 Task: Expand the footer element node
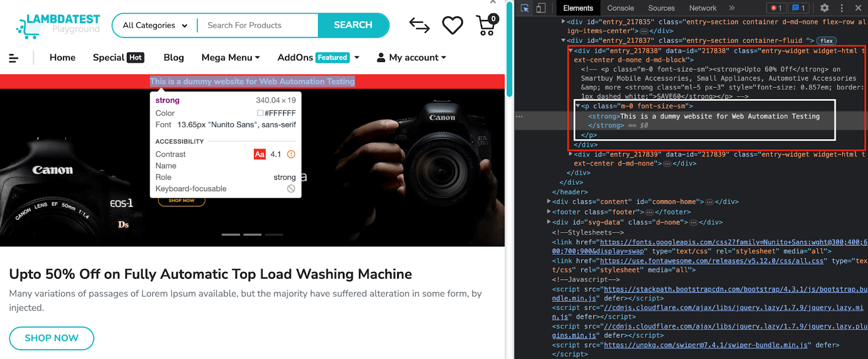pyautogui.click(x=548, y=212)
